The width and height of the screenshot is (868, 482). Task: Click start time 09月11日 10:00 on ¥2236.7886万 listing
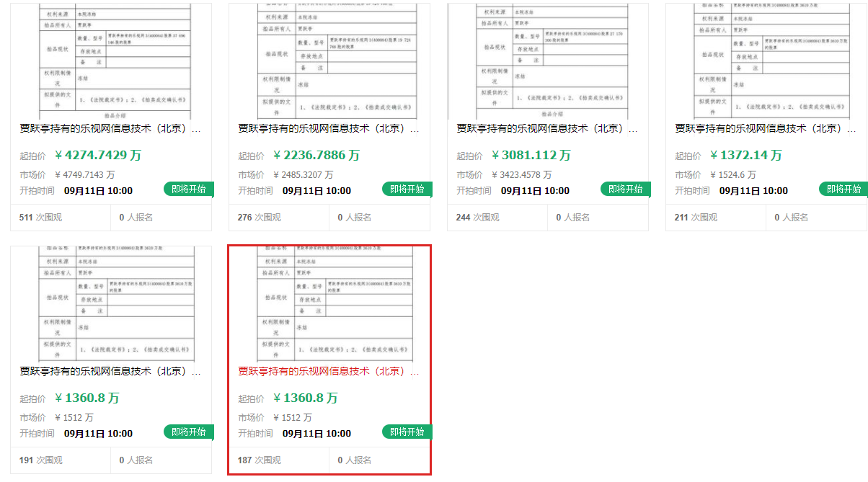coord(317,191)
